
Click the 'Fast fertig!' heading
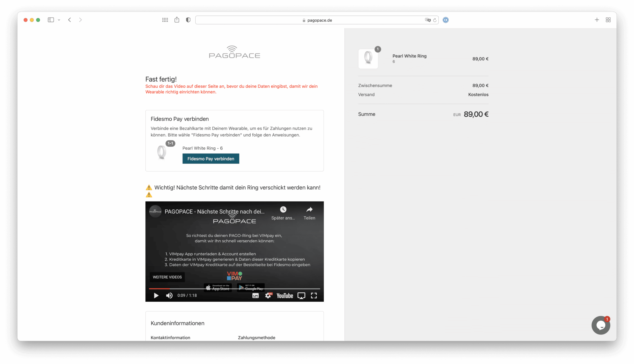click(x=161, y=79)
